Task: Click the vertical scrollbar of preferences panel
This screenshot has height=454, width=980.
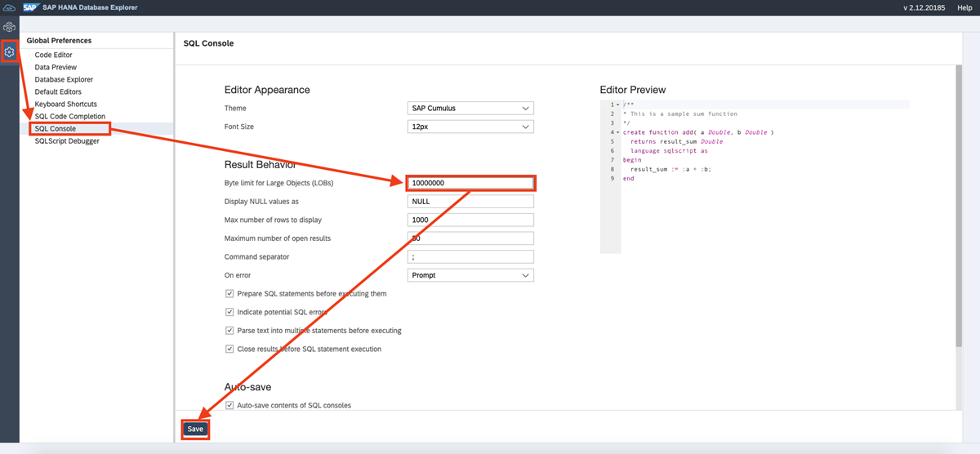Action: coord(958,204)
